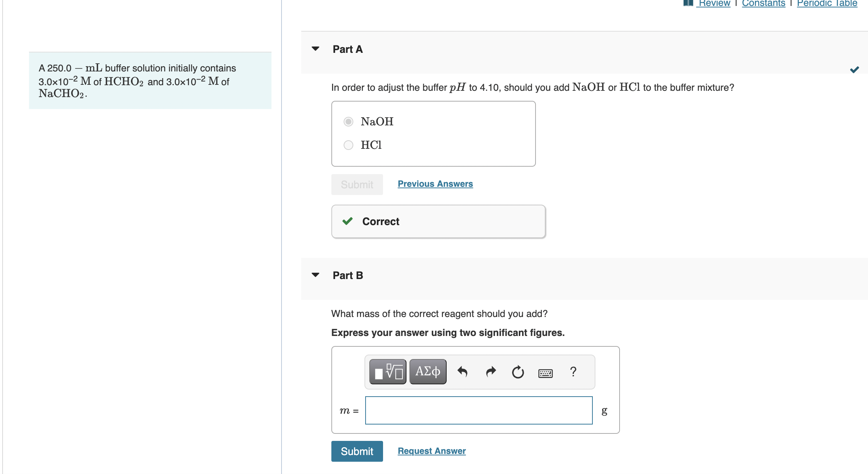Click the mass answer input field
Viewport: 868px width, 474px height.
(479, 410)
